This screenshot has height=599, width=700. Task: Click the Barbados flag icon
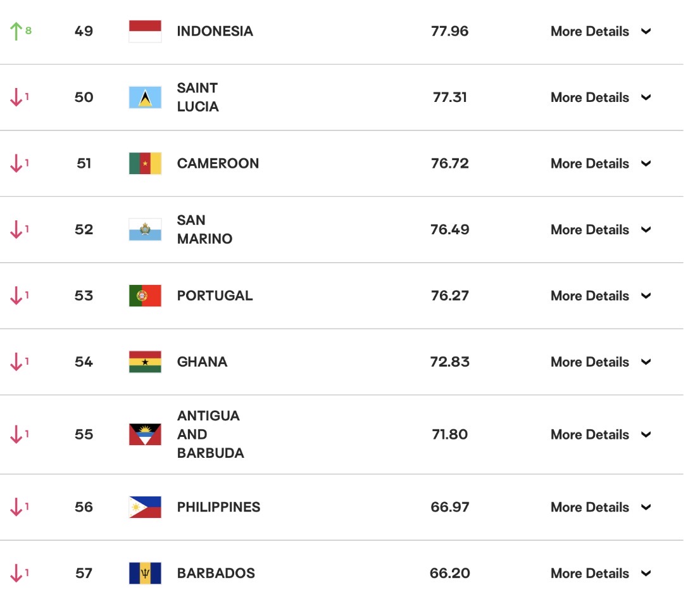pos(145,573)
